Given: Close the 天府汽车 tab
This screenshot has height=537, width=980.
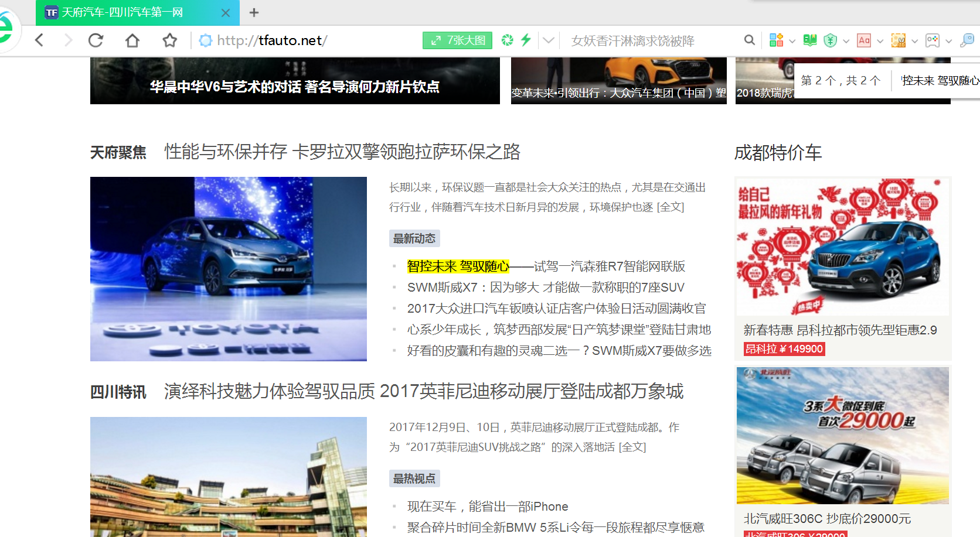Looking at the screenshot, I should pyautogui.click(x=226, y=12).
